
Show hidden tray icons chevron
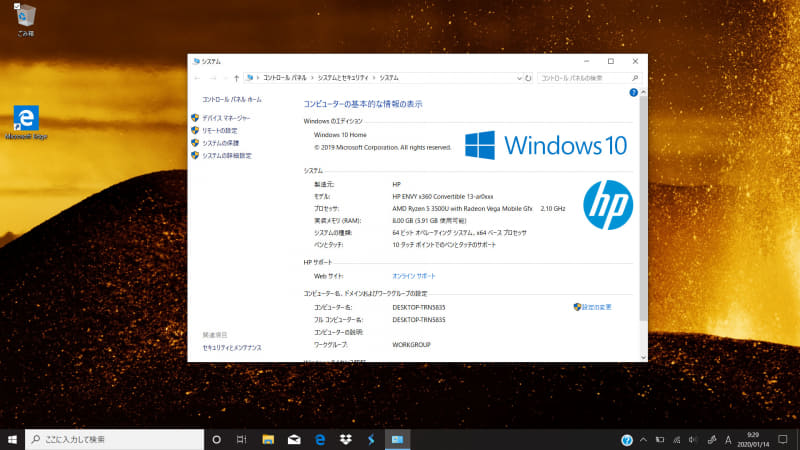click(x=643, y=440)
